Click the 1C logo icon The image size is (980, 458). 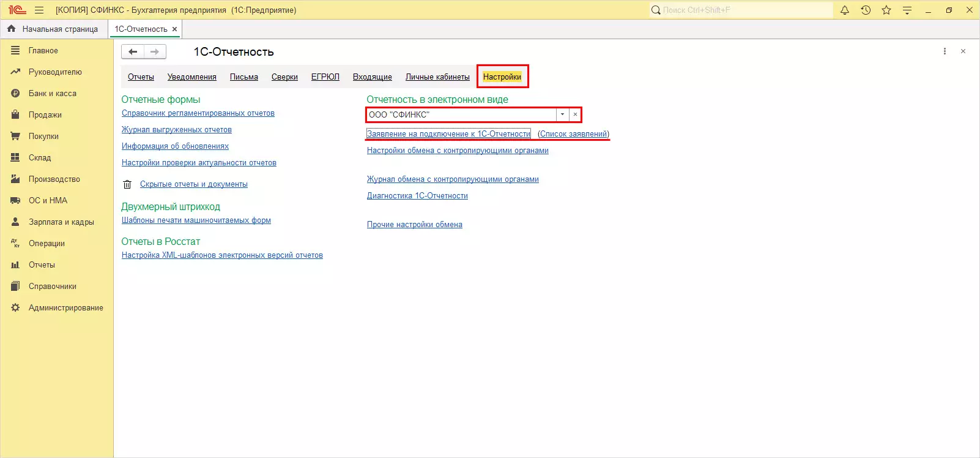(17, 10)
